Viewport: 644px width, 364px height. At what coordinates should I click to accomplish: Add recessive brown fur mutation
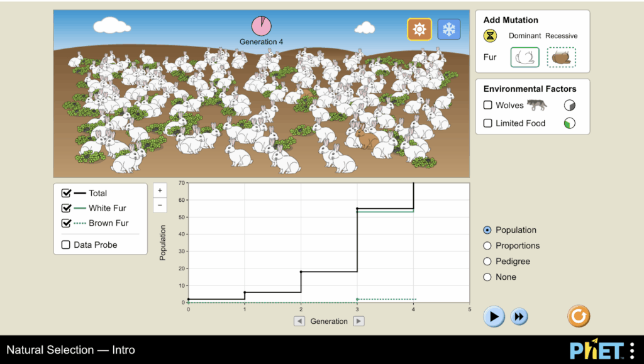coord(562,57)
